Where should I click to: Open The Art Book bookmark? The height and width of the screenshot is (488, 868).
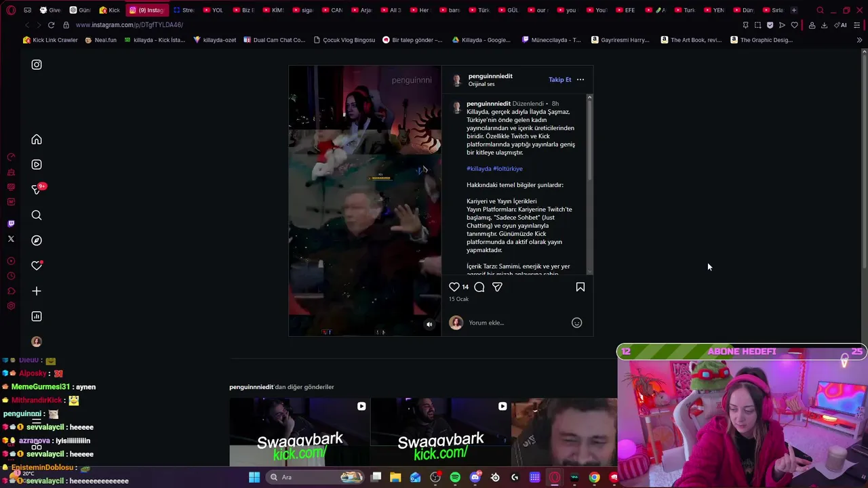point(691,40)
